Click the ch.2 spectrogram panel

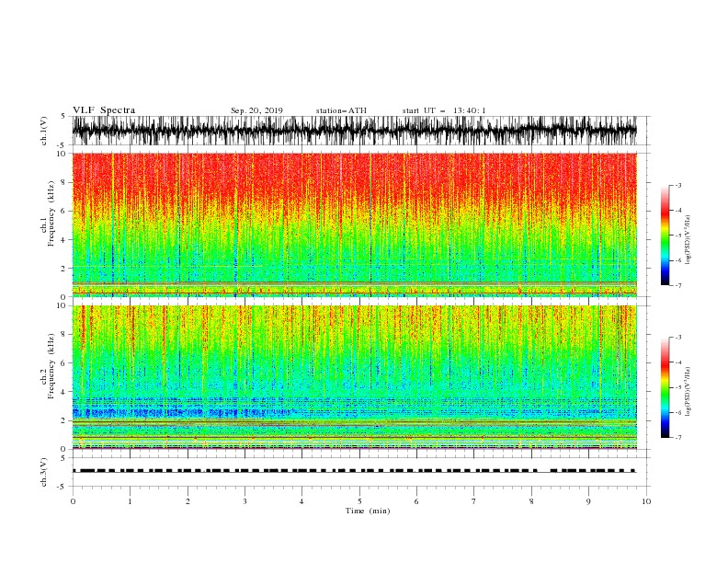click(355, 377)
